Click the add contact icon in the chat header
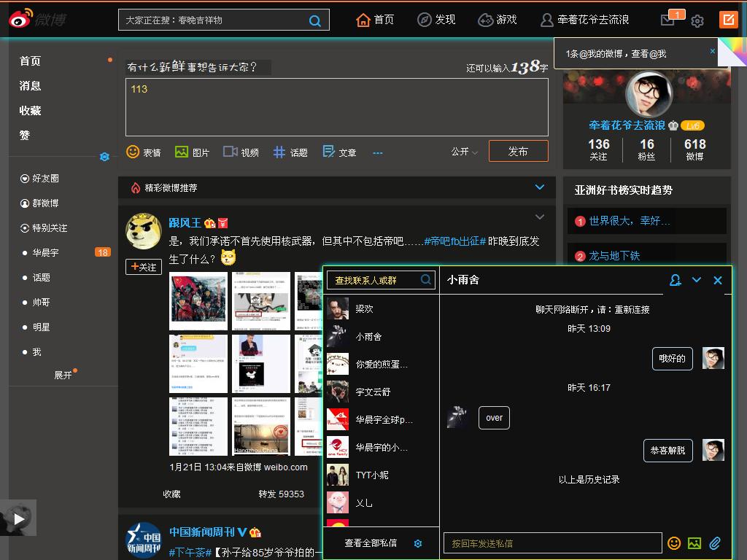The image size is (747, 560). coord(675,280)
